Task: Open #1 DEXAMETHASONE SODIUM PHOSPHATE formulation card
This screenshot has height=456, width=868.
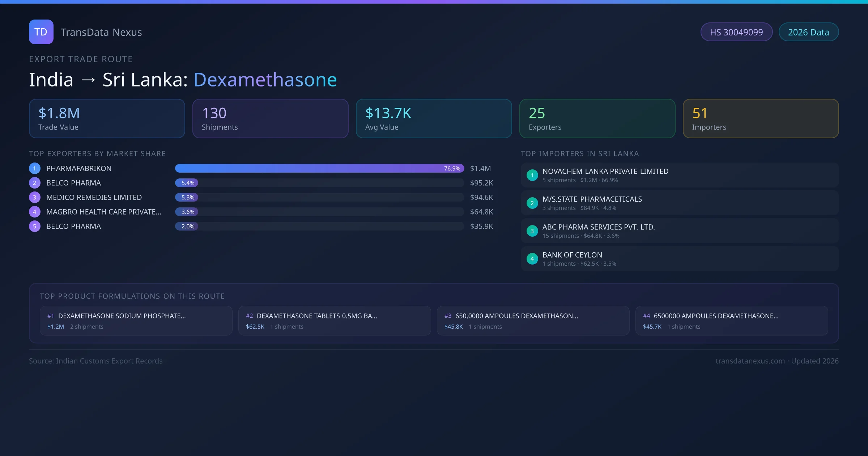Action: (136, 321)
